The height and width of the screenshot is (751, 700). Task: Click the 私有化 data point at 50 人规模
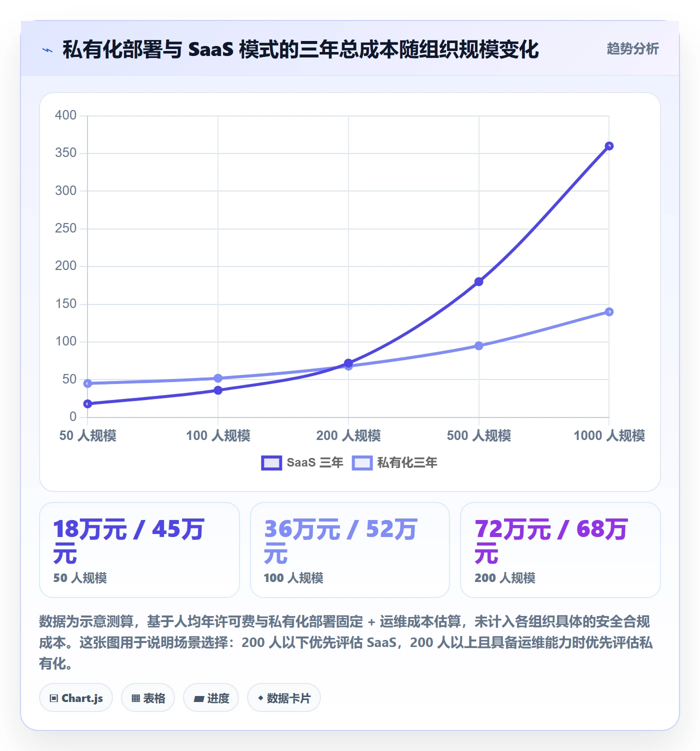(87, 383)
